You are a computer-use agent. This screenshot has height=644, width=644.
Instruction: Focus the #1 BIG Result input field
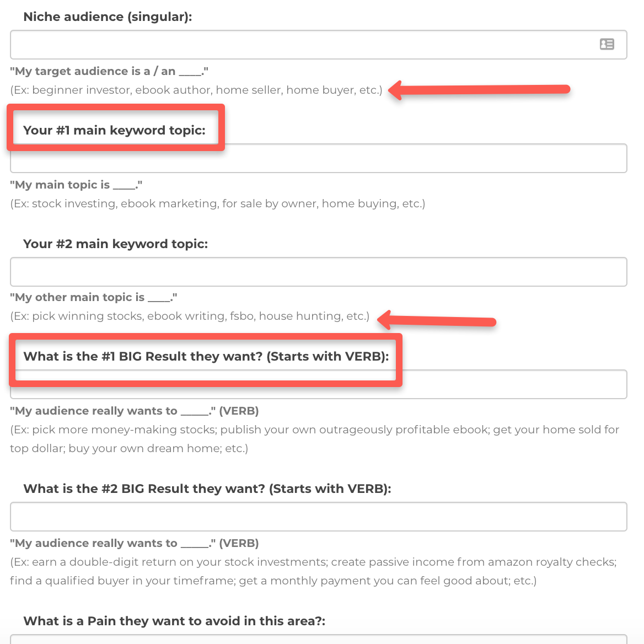pyautogui.click(x=318, y=384)
